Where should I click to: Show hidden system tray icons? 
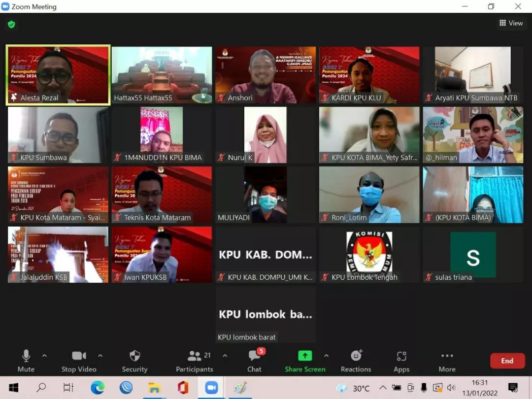(382, 388)
